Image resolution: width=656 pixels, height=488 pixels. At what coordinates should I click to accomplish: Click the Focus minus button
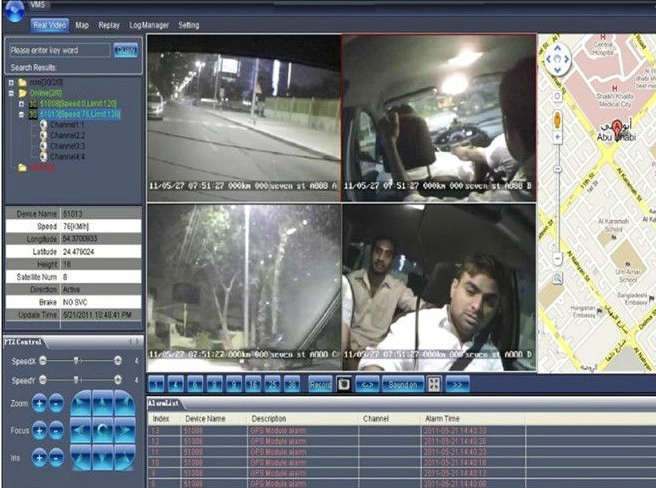(x=56, y=431)
